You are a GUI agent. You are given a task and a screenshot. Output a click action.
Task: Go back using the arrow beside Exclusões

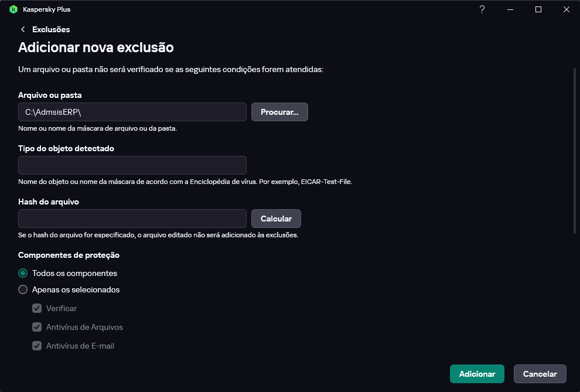tap(23, 29)
